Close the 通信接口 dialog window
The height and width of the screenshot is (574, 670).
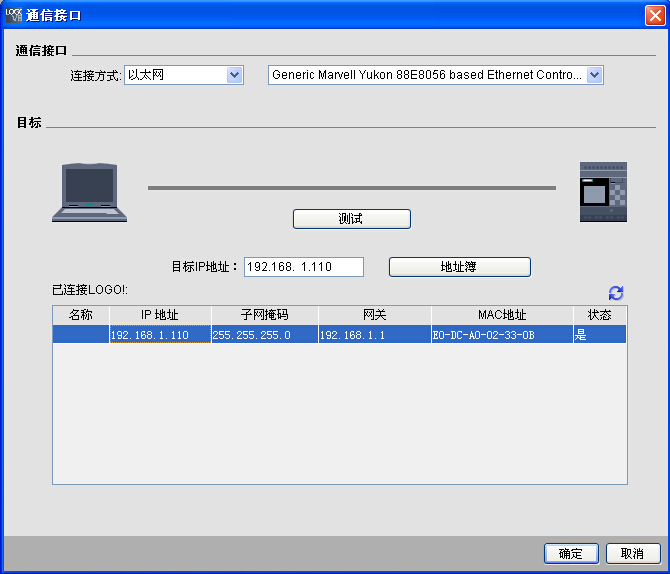[655, 15]
